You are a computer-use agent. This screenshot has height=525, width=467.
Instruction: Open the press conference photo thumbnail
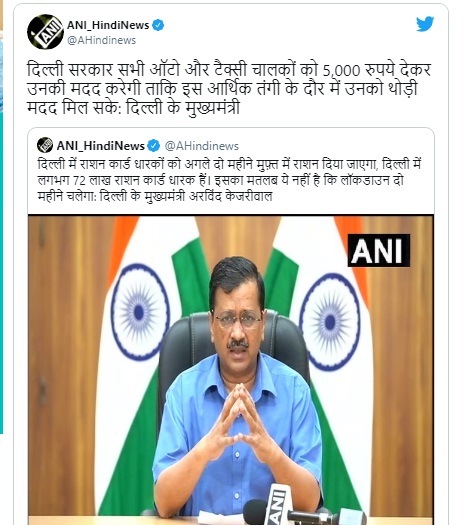[x=231, y=370]
